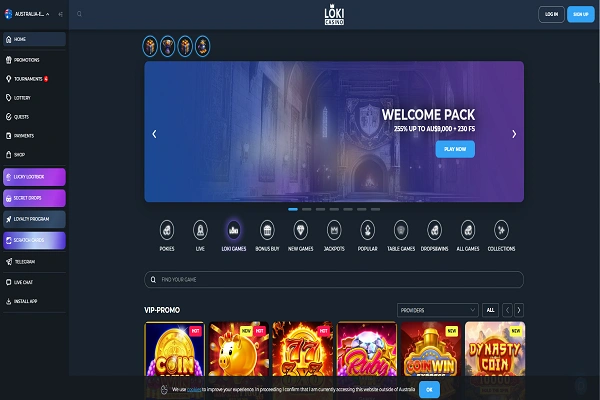This screenshot has height=400, width=600.
Task: Open the Coin Win Express game thumbnail
Action: coord(431,349)
